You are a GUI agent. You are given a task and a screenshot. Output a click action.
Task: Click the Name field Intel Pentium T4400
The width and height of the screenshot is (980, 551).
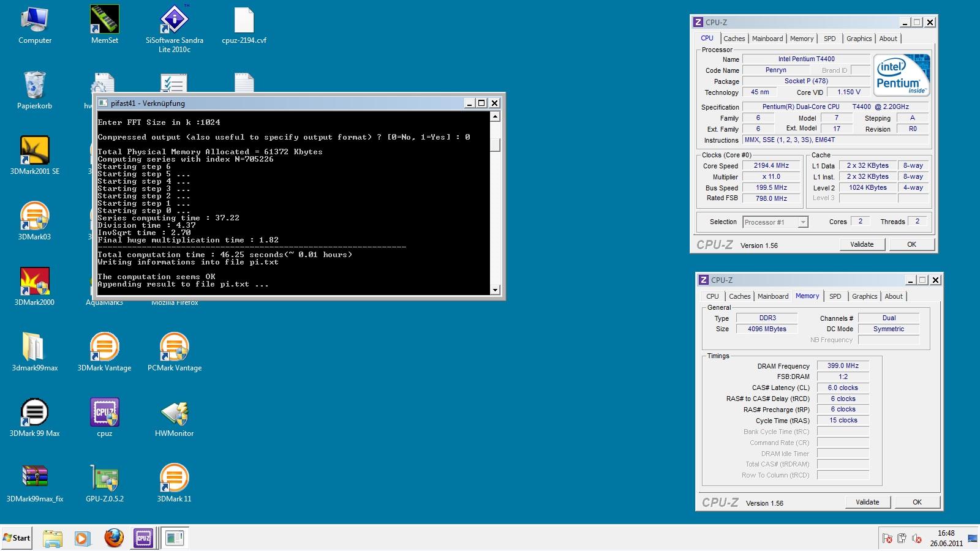point(806,59)
